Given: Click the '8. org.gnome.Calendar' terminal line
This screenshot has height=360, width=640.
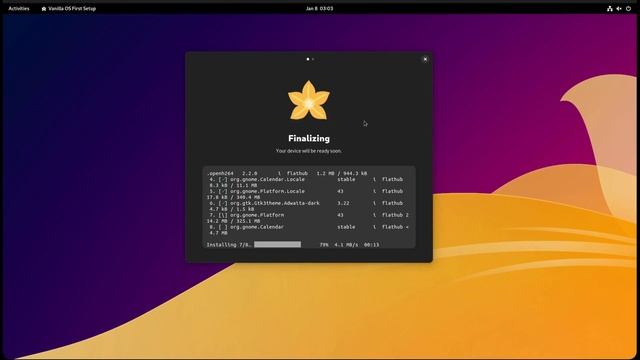Looking at the screenshot, I should point(309,227).
